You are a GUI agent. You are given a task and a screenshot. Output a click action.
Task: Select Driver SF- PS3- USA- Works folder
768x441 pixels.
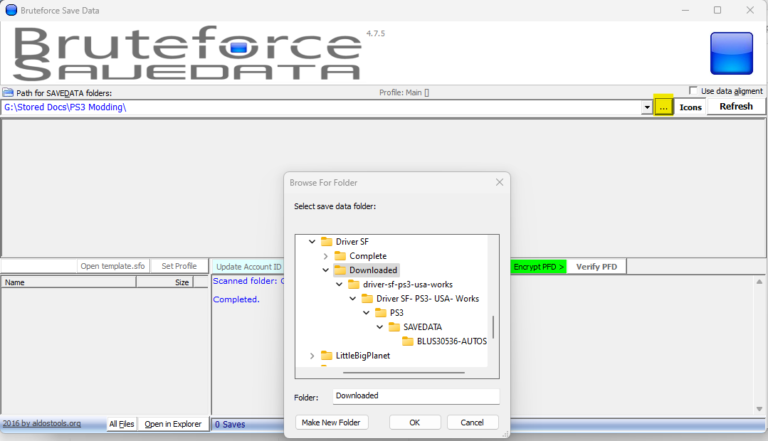(x=428, y=298)
